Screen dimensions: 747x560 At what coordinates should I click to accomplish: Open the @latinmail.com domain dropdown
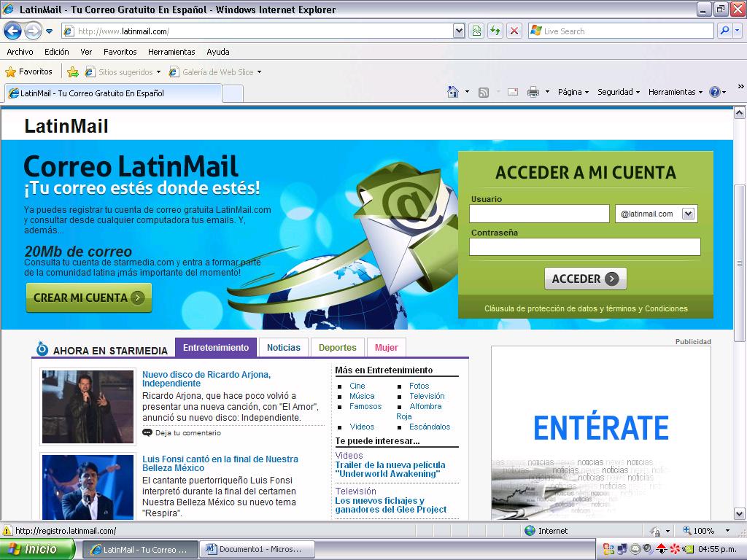(x=689, y=213)
